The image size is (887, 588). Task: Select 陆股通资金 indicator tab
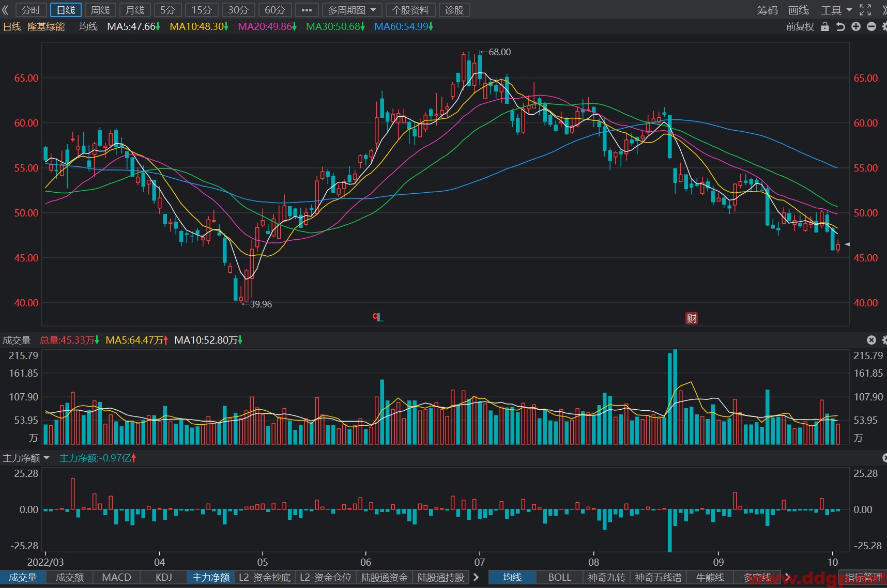pos(385,577)
